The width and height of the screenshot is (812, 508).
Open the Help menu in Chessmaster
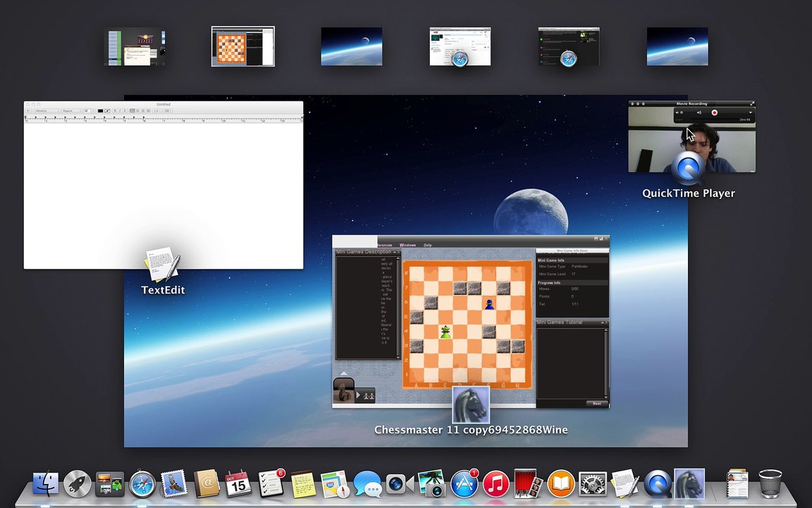click(428, 246)
